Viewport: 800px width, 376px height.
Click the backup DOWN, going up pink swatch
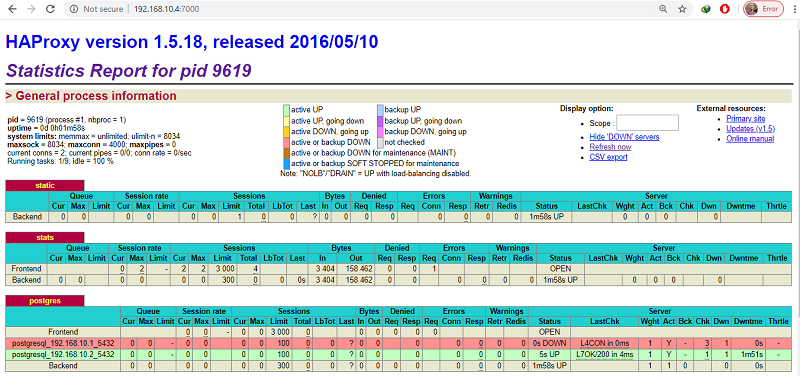(x=380, y=132)
